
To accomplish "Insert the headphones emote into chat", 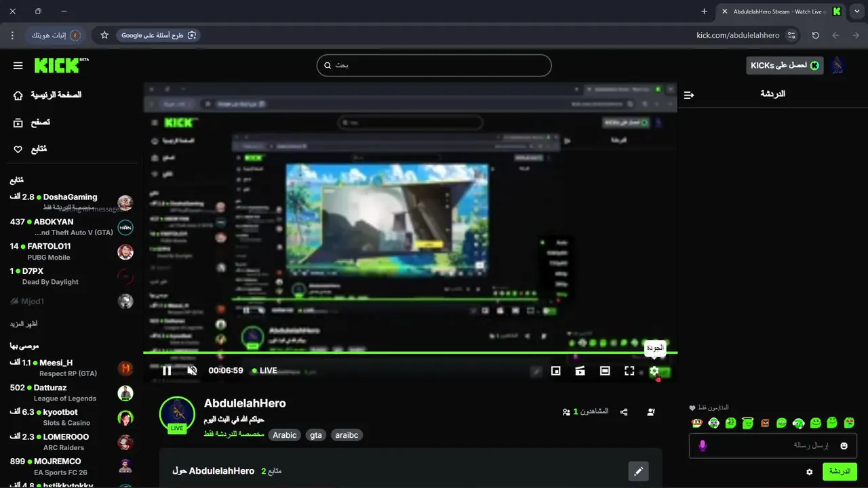I will click(x=798, y=423).
